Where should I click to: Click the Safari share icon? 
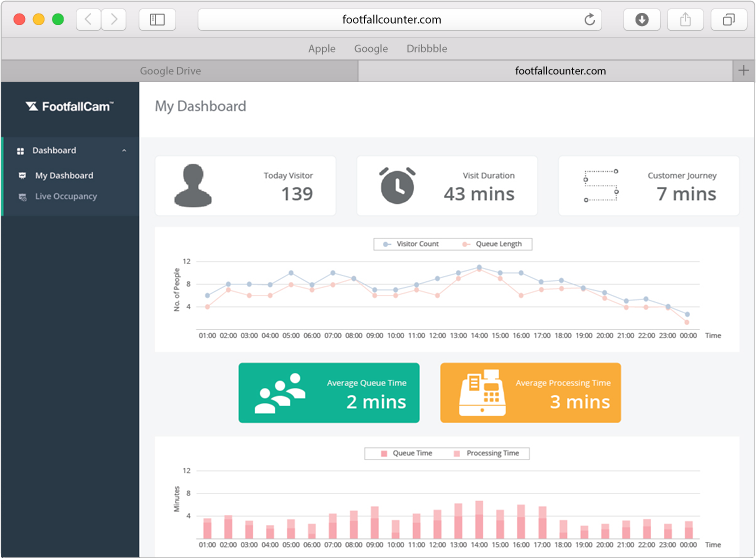[685, 19]
